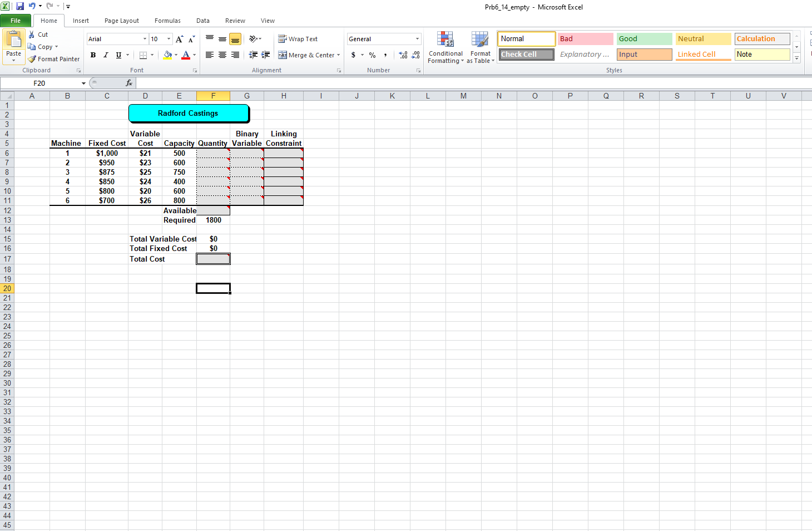The height and width of the screenshot is (531, 812).
Task: Enable Wrap Text for the cell
Action: pyautogui.click(x=298, y=39)
